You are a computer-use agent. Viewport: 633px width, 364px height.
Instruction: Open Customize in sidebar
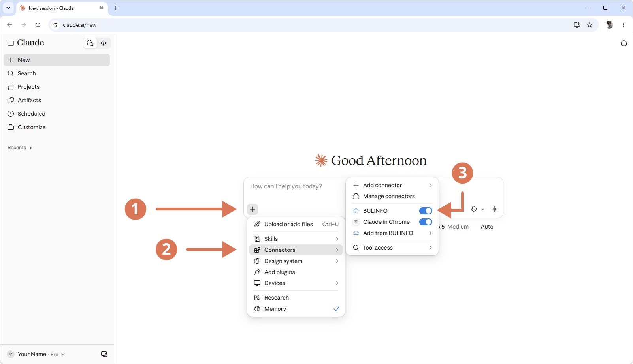coord(57,127)
